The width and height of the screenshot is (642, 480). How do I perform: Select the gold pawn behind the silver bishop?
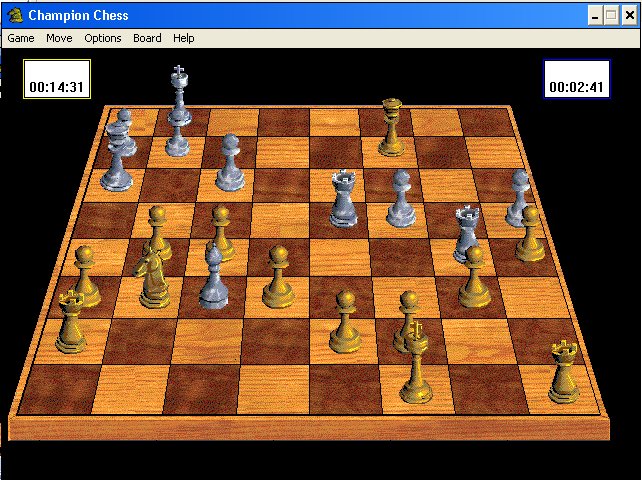click(x=222, y=229)
